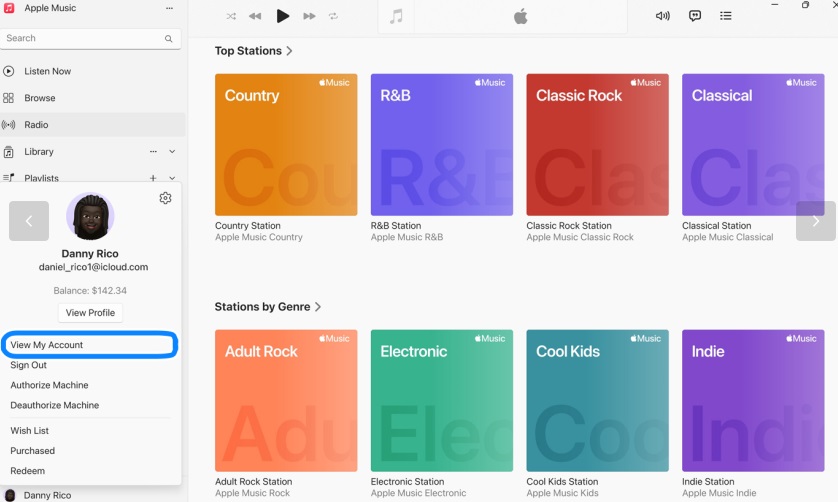The height and width of the screenshot is (502, 838).
Task: Start playback with the play button
Action: pyautogui.click(x=283, y=16)
